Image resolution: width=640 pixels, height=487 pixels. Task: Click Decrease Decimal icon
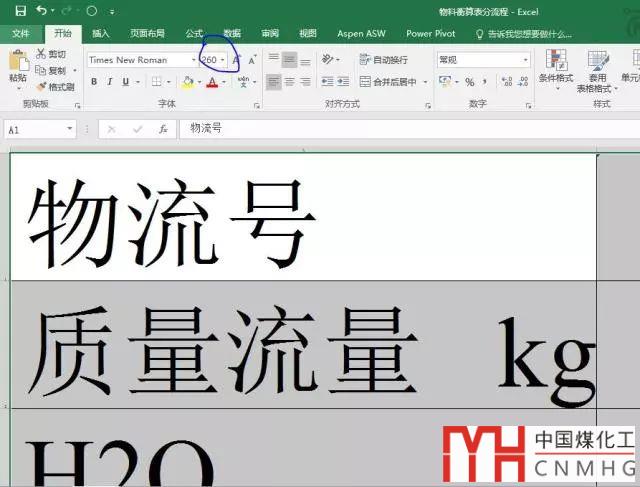coord(523,82)
